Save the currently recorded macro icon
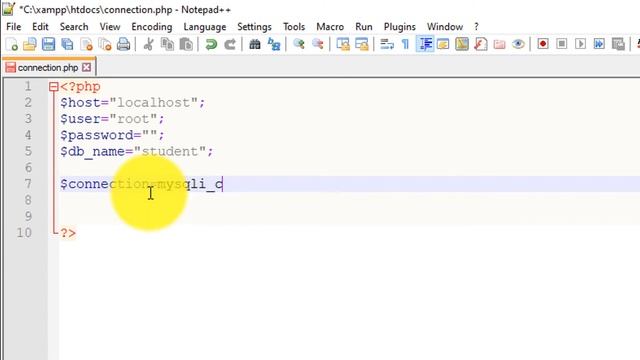The image size is (640, 360). pyautogui.click(x=618, y=44)
